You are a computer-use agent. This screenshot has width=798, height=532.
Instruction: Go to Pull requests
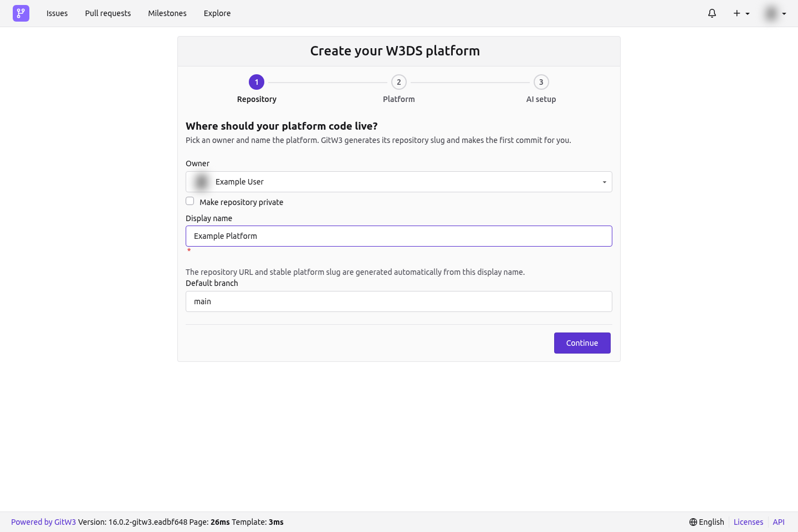point(108,13)
